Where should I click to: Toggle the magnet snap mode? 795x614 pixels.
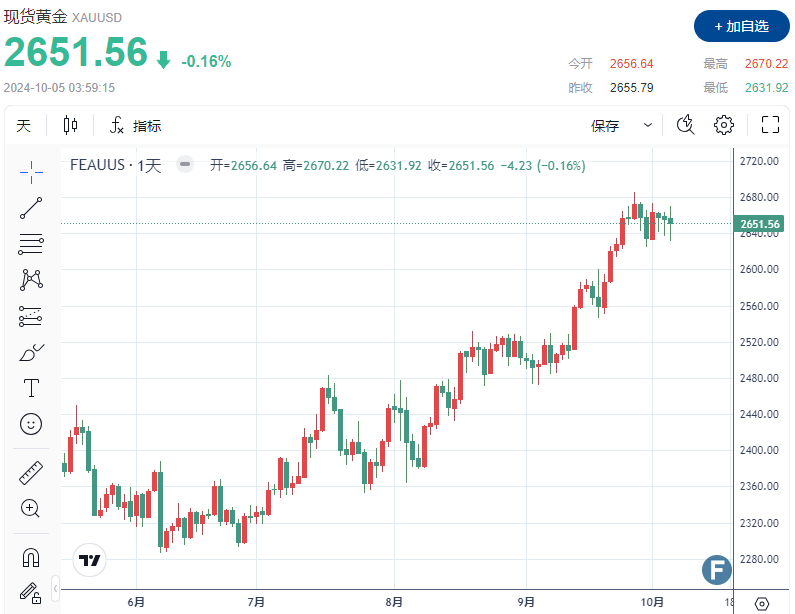pyautogui.click(x=31, y=558)
